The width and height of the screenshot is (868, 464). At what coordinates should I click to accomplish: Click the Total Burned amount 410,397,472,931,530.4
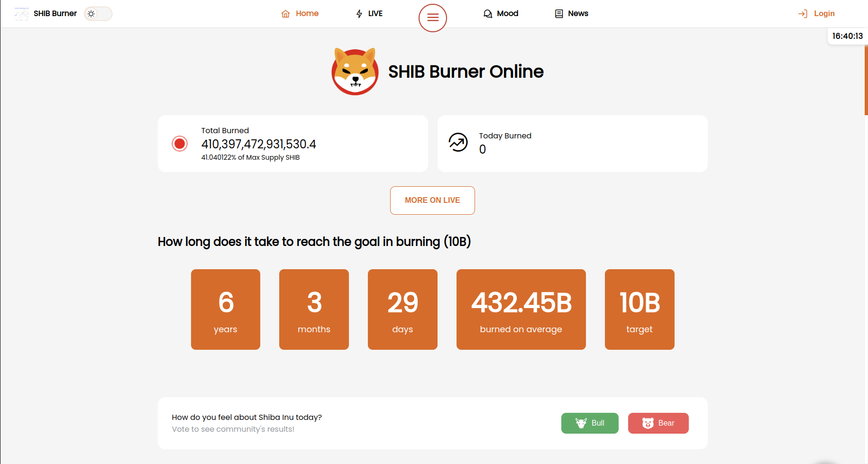pyautogui.click(x=259, y=144)
